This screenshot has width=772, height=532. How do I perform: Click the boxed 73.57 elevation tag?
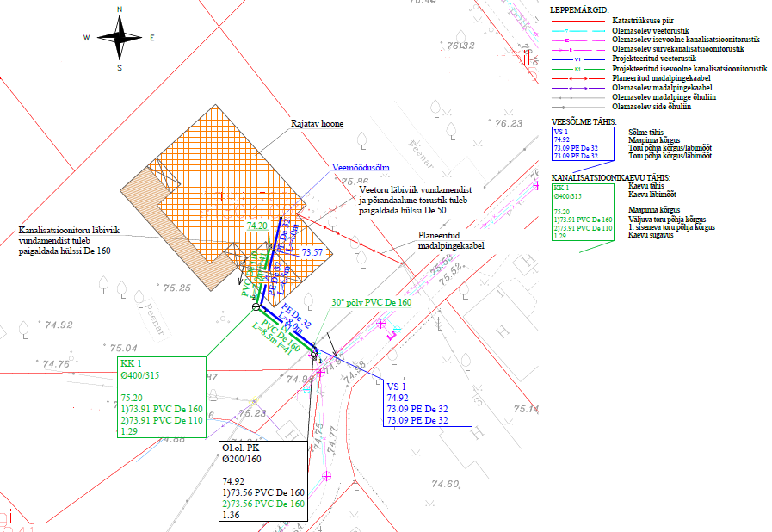click(312, 252)
